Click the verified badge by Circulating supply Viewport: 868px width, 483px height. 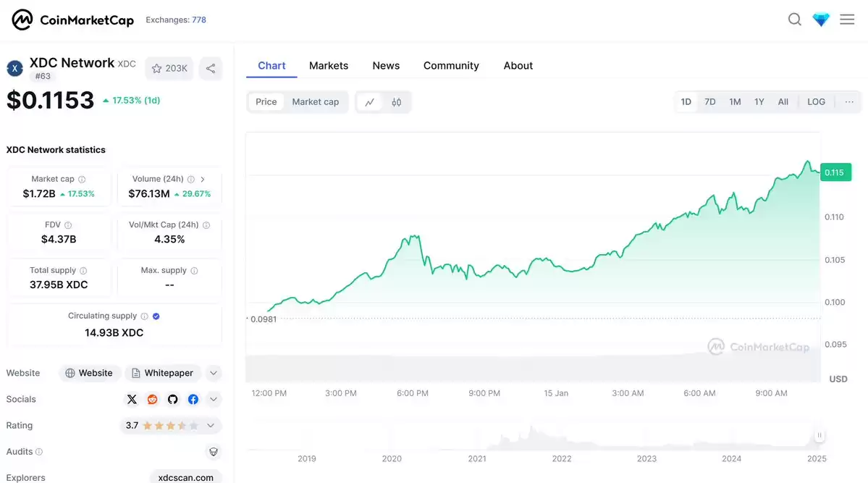click(156, 316)
